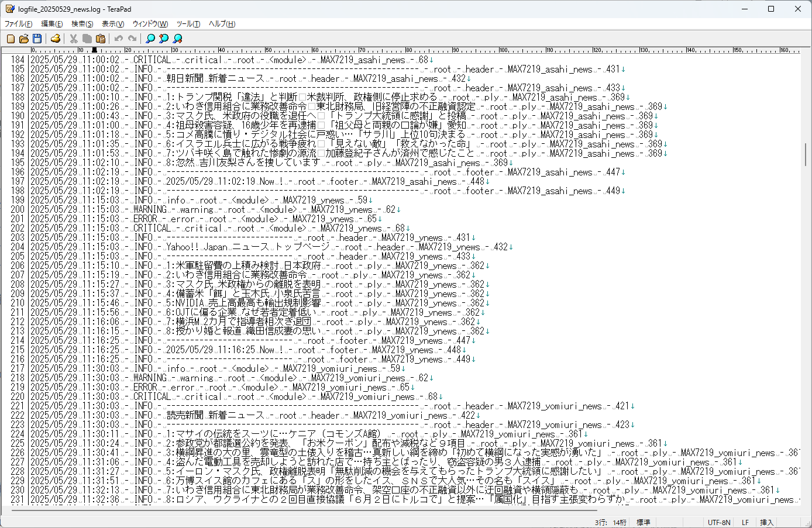
Task: Click the Find magnifier icon
Action: click(150, 39)
